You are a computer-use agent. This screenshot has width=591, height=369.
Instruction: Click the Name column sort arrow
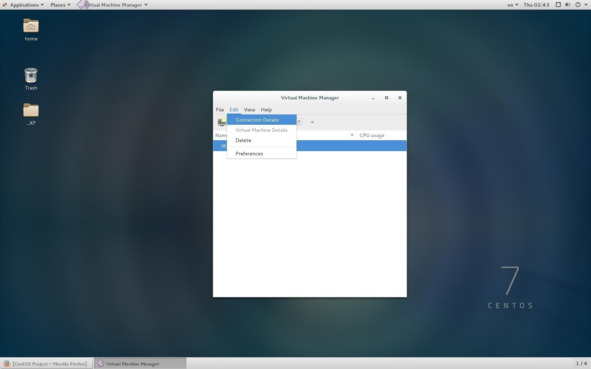point(352,135)
